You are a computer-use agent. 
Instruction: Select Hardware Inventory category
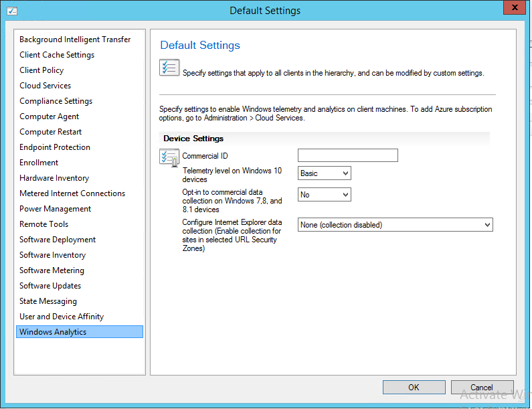[54, 178]
